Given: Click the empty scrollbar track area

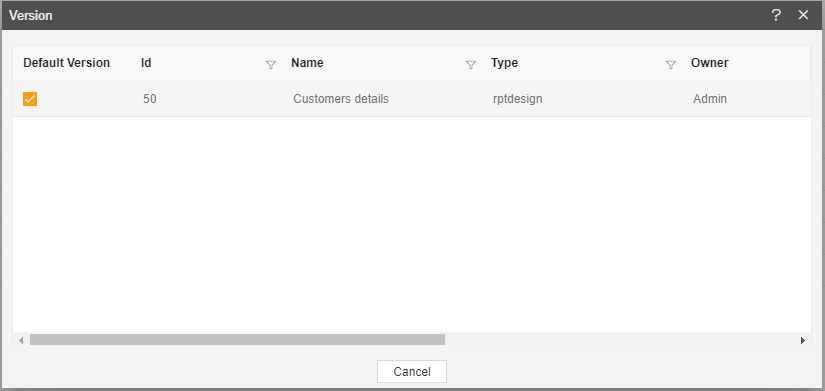Looking at the screenshot, I should 621,340.
